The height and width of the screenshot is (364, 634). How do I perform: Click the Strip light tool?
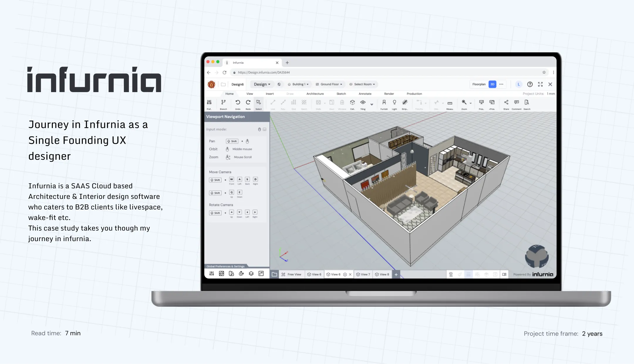[x=405, y=104]
